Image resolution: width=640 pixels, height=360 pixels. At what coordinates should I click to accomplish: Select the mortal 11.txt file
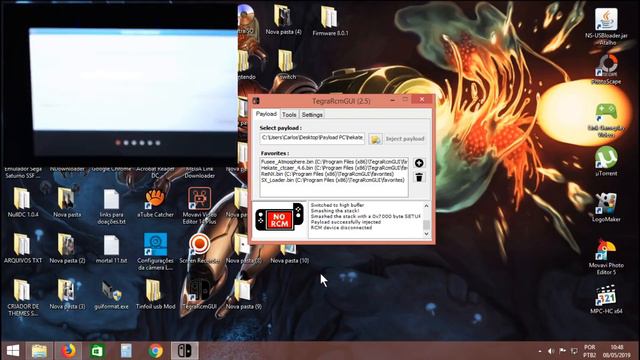point(111,248)
